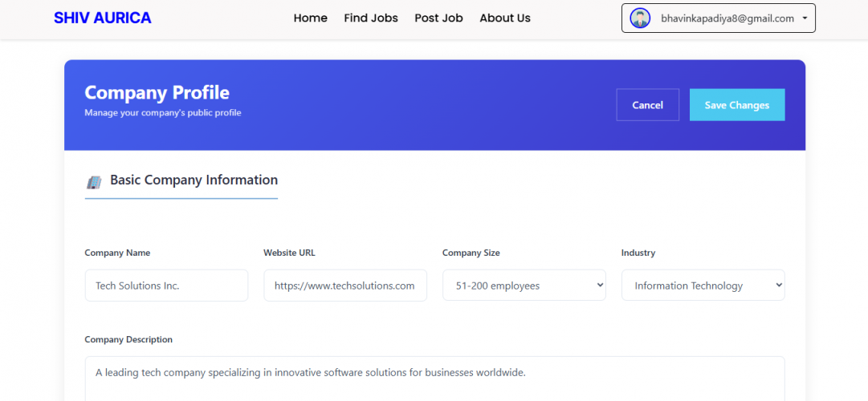
Task: Open the Post Job page
Action: click(438, 18)
